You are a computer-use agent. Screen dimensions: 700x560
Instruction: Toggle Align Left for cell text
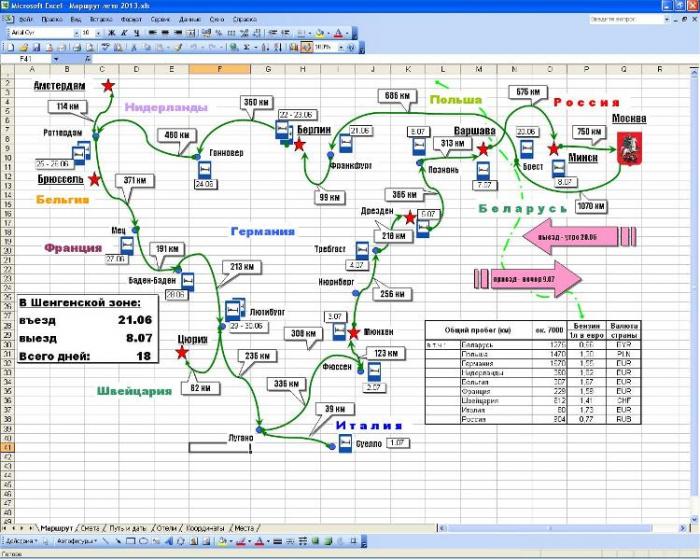tap(151, 32)
